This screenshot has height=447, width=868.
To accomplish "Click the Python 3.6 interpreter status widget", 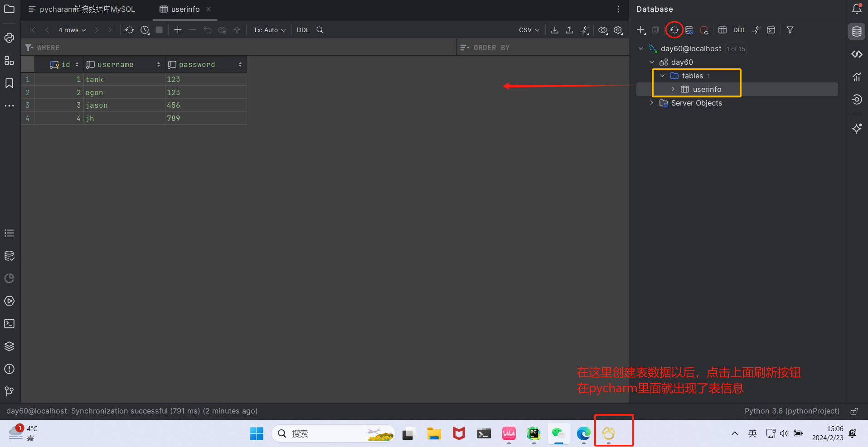I will (792, 411).
